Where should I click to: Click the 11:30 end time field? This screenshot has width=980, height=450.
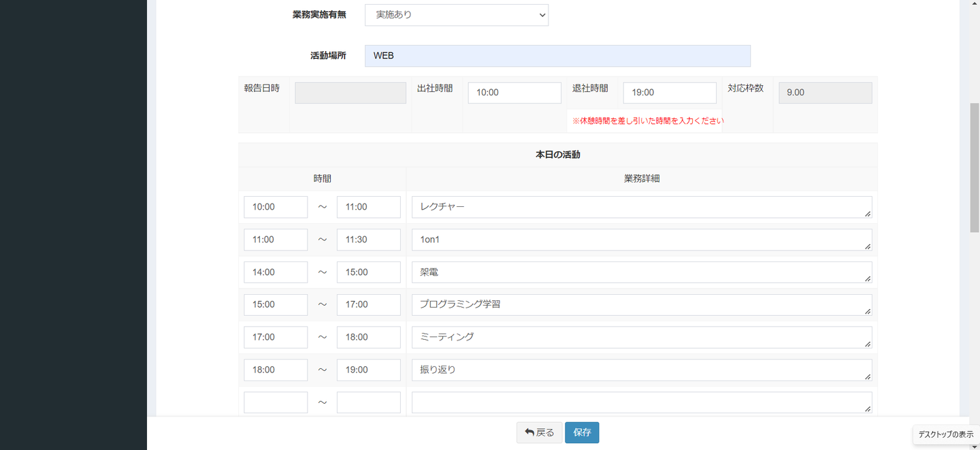tap(368, 240)
